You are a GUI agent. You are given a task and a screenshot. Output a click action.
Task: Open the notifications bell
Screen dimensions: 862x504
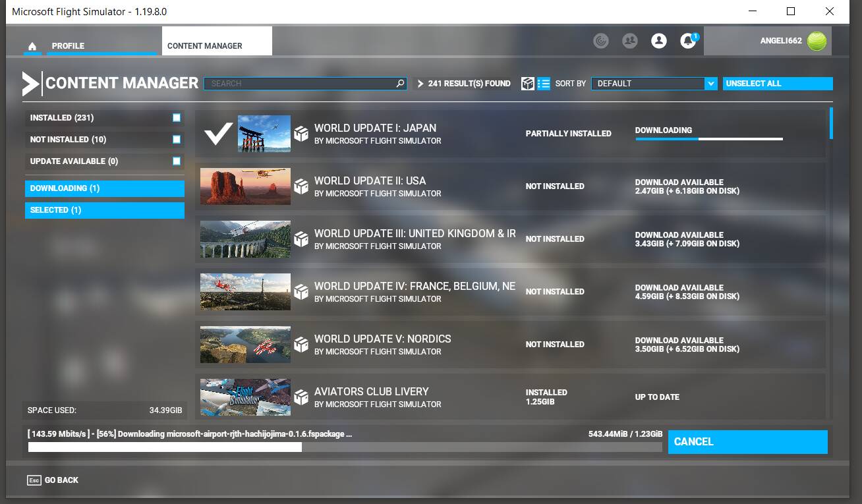(x=688, y=41)
